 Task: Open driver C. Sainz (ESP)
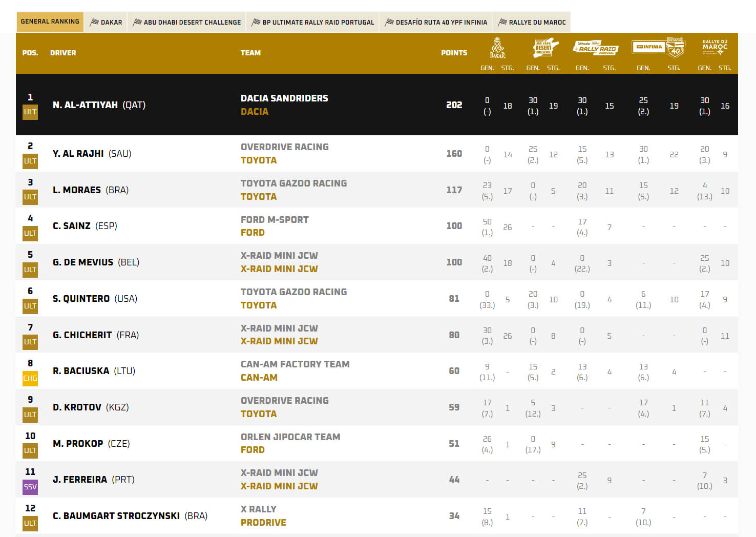(85, 226)
